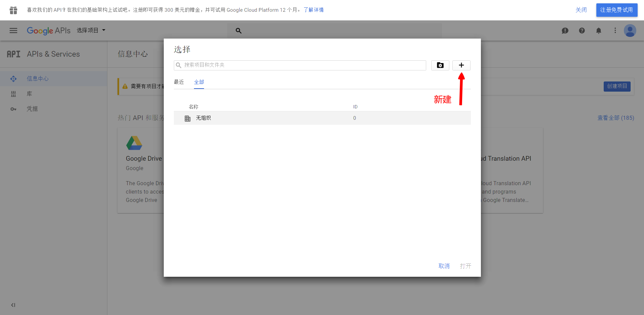Click the 注册免费试用 button
The height and width of the screenshot is (315, 644).
(616, 10)
